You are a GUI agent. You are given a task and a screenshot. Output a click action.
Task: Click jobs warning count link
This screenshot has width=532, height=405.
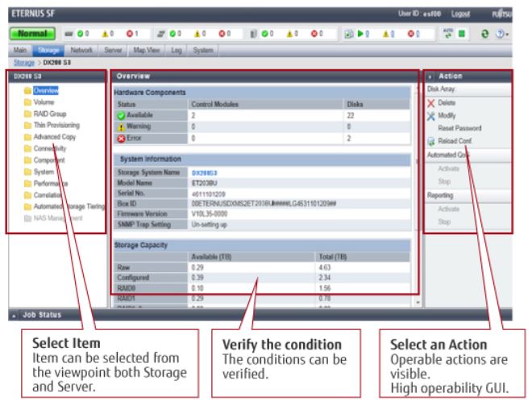(x=389, y=34)
